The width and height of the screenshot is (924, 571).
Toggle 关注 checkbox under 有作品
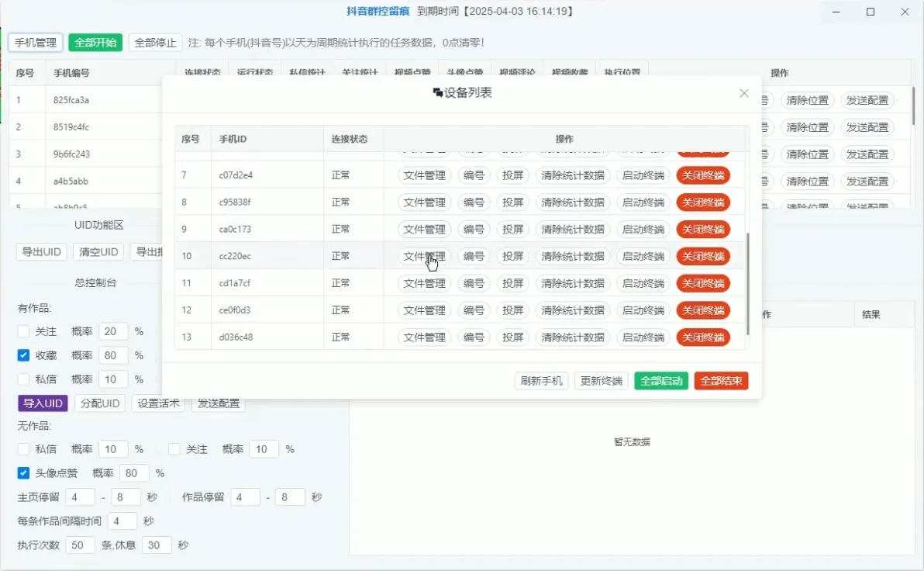pyautogui.click(x=23, y=331)
